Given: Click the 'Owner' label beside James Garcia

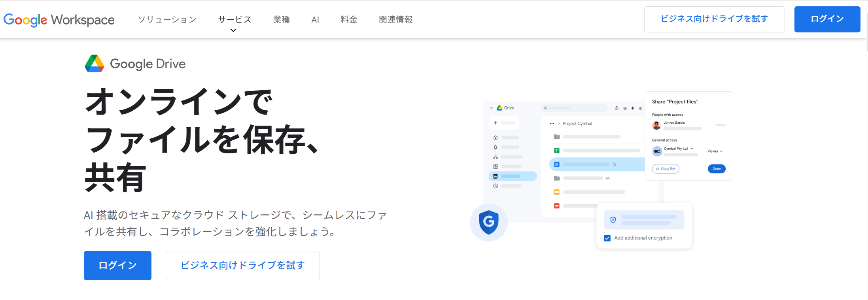Looking at the screenshot, I should [720, 125].
